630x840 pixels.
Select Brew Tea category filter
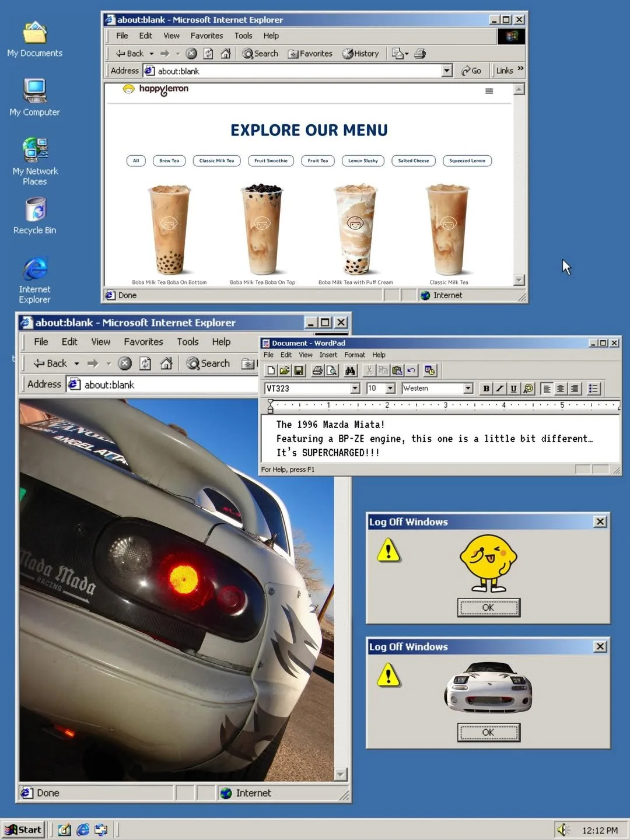(169, 160)
